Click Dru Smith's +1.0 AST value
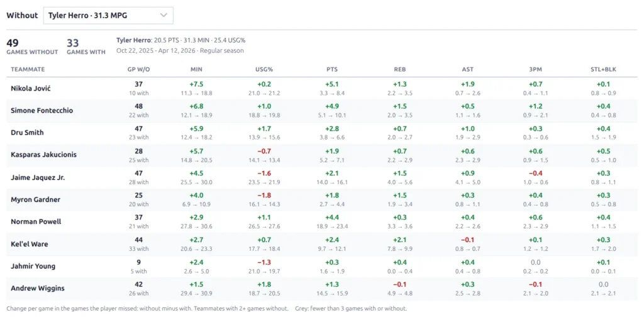This screenshot has width=644, height=320. click(x=467, y=129)
